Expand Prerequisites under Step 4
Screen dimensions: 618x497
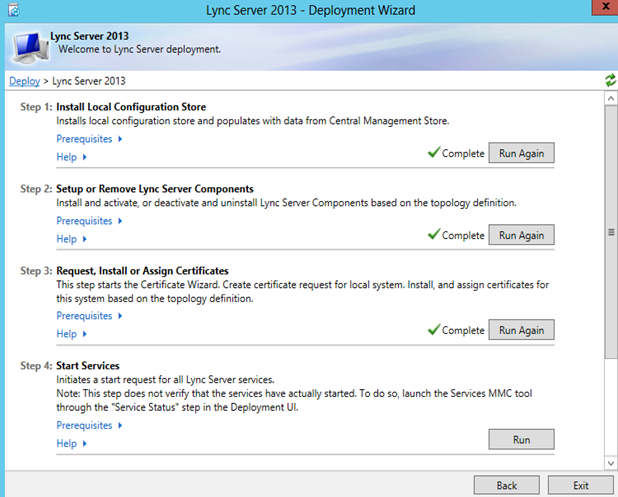pos(89,425)
